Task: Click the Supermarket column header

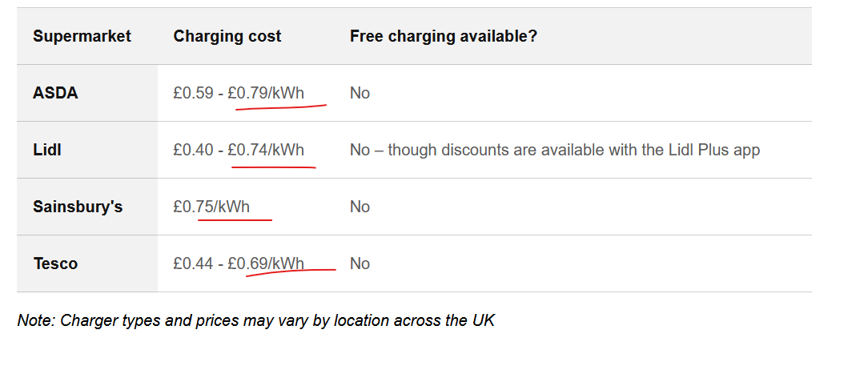Action: click(82, 37)
